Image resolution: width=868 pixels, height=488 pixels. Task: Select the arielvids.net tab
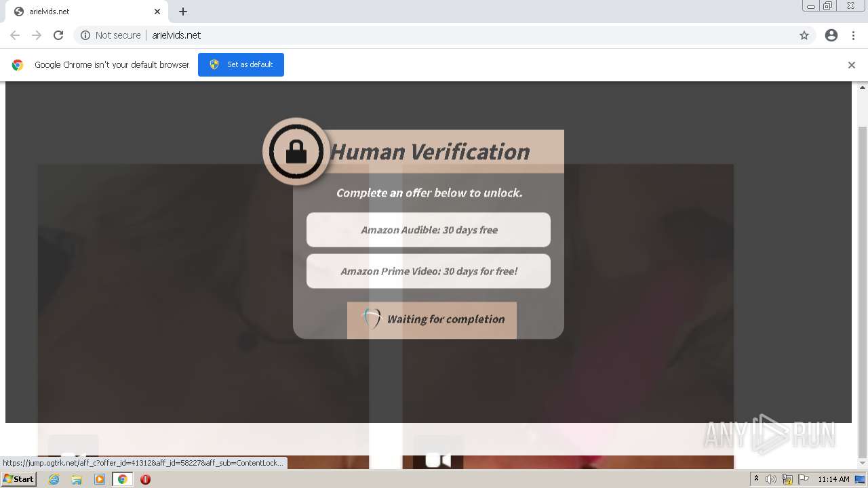click(x=87, y=12)
